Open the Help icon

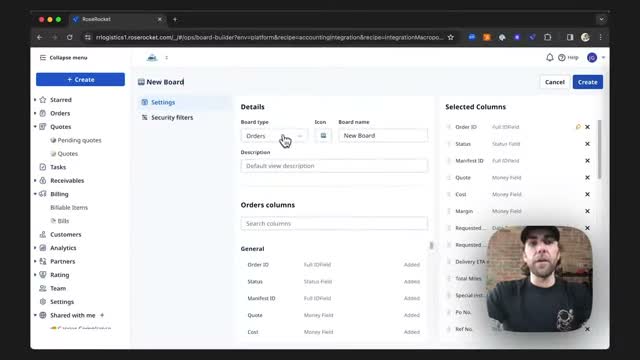[x=562, y=58]
